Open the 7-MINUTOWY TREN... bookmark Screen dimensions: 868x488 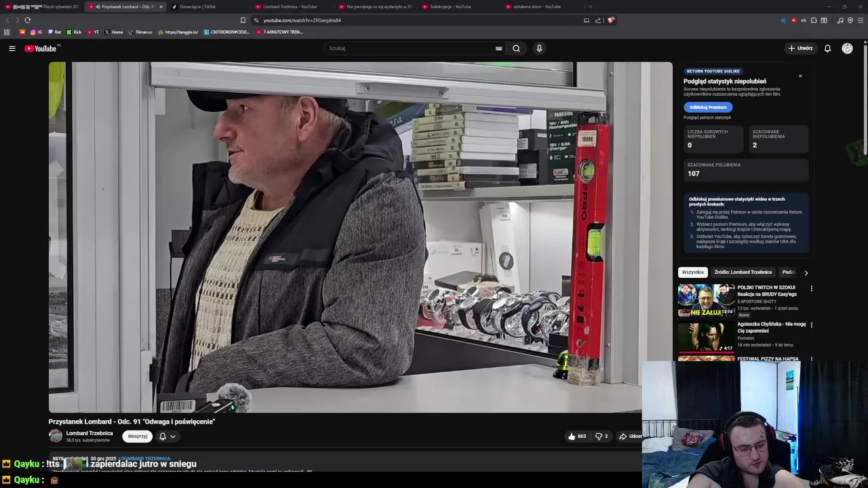click(279, 32)
